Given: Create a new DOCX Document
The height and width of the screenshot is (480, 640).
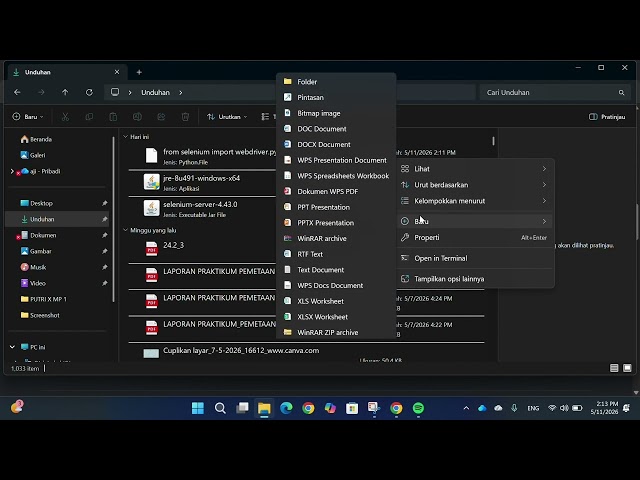Looking at the screenshot, I should 336,144.
